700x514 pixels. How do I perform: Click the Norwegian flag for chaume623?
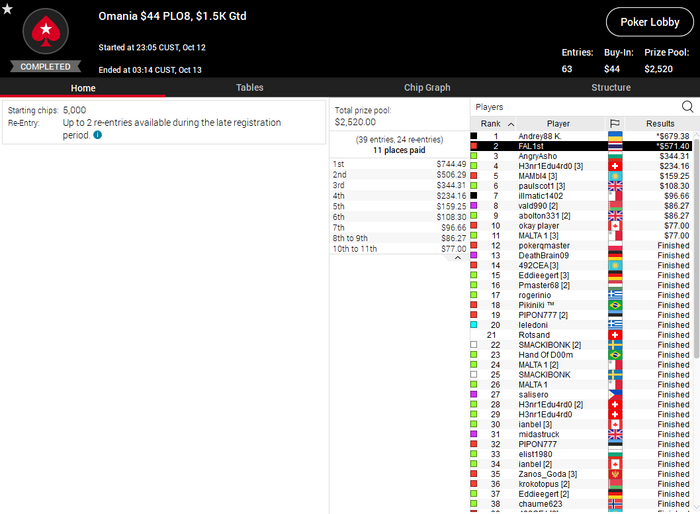point(615,504)
